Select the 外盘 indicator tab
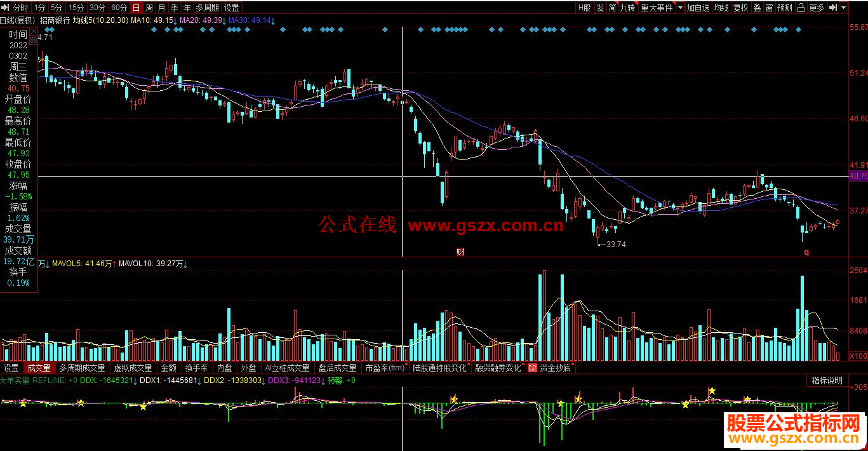868x451 pixels. pyautogui.click(x=248, y=368)
